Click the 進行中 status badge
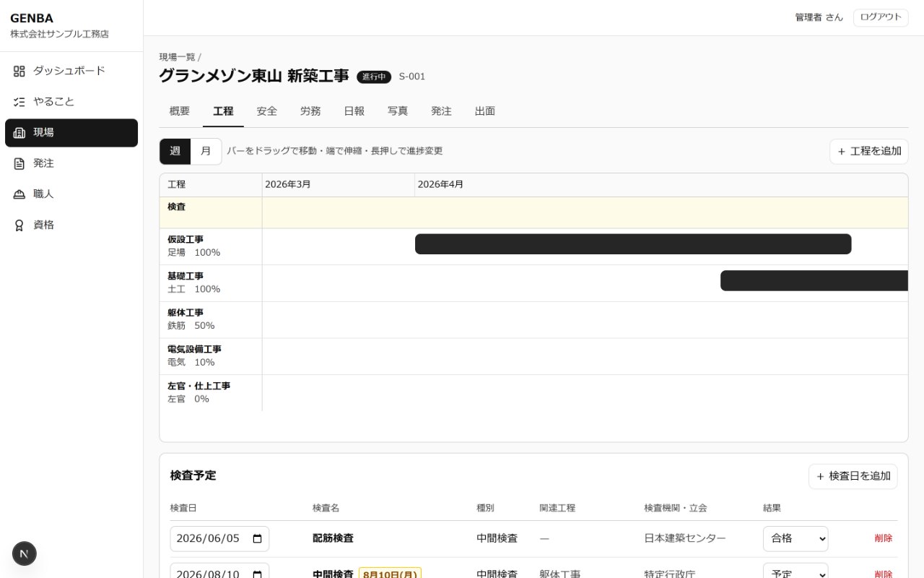This screenshot has width=924, height=578. pyautogui.click(x=374, y=77)
